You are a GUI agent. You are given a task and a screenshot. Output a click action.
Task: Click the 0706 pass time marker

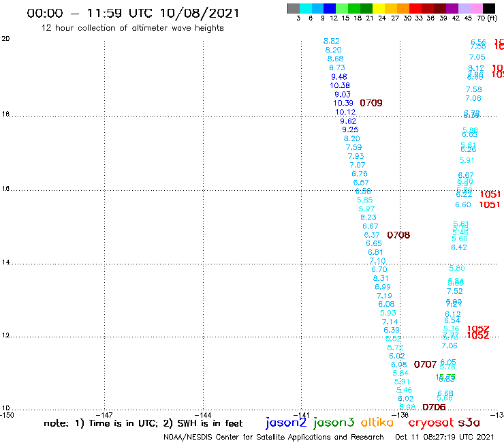tap(434, 408)
